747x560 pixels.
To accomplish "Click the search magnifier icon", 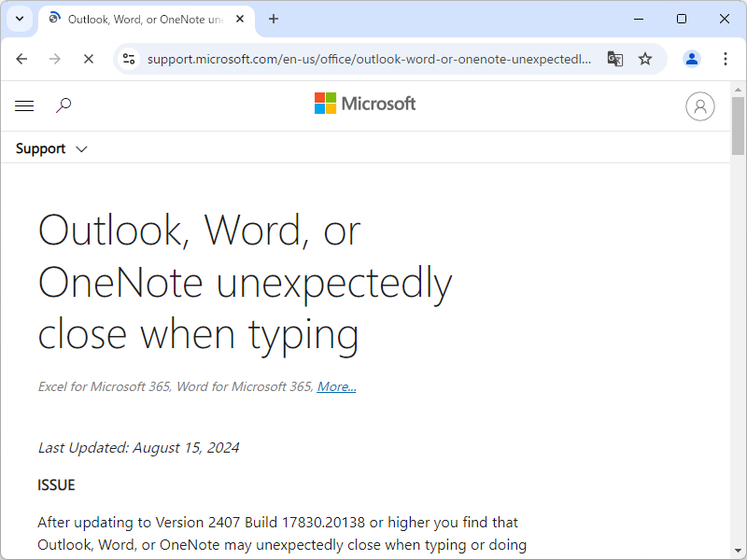I will point(63,105).
